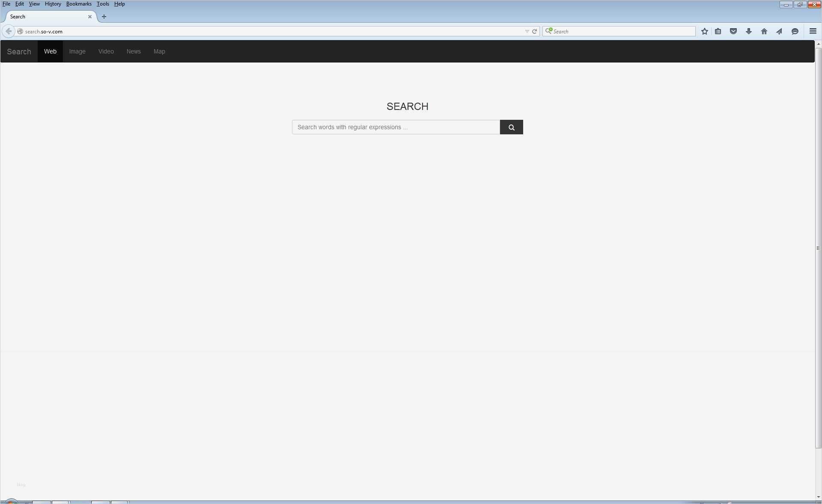Open the bookmarks list icon
This screenshot has height=504, width=822.
718,31
